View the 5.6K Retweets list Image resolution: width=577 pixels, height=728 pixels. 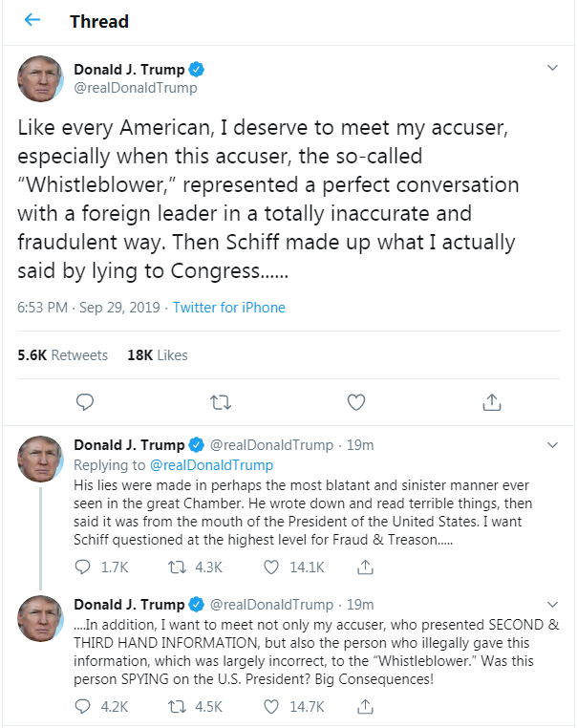(x=63, y=355)
